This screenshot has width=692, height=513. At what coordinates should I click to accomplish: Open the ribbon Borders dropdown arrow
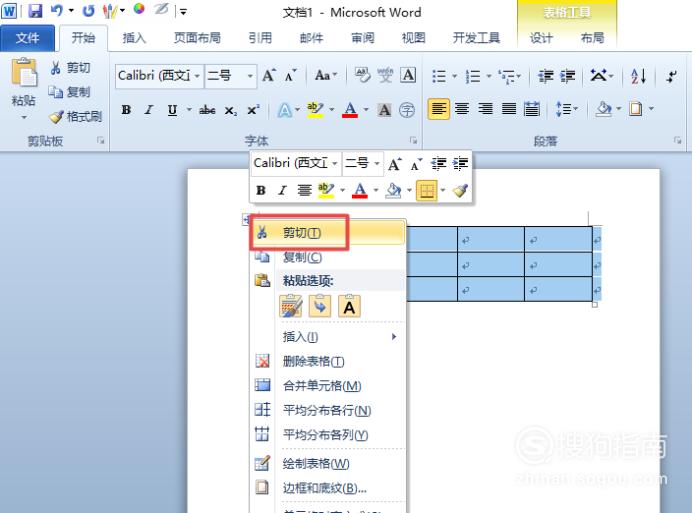click(x=651, y=109)
